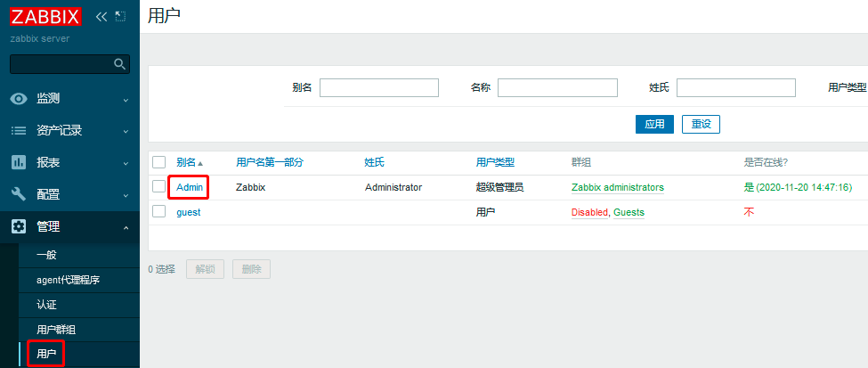
Task: Expand the 配置 menu chevron
Action: tap(126, 196)
